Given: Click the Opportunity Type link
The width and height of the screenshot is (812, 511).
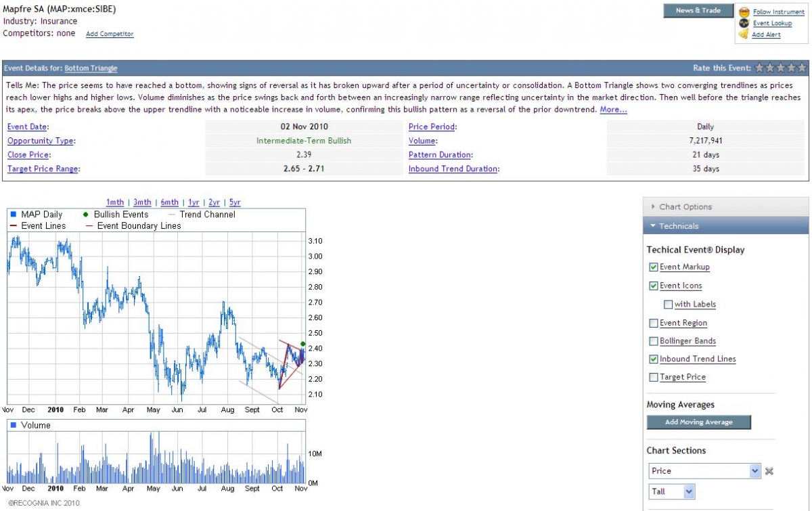Looking at the screenshot, I should pyautogui.click(x=41, y=141).
